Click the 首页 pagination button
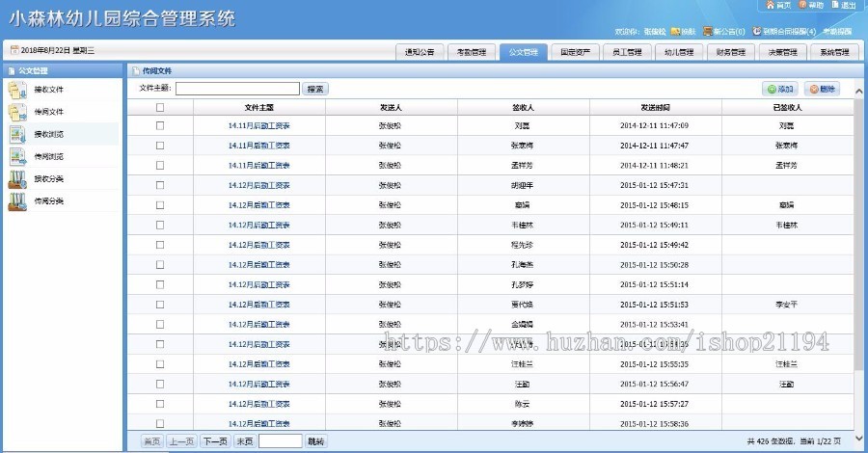Screen dimensions: 868x453 click(151, 441)
